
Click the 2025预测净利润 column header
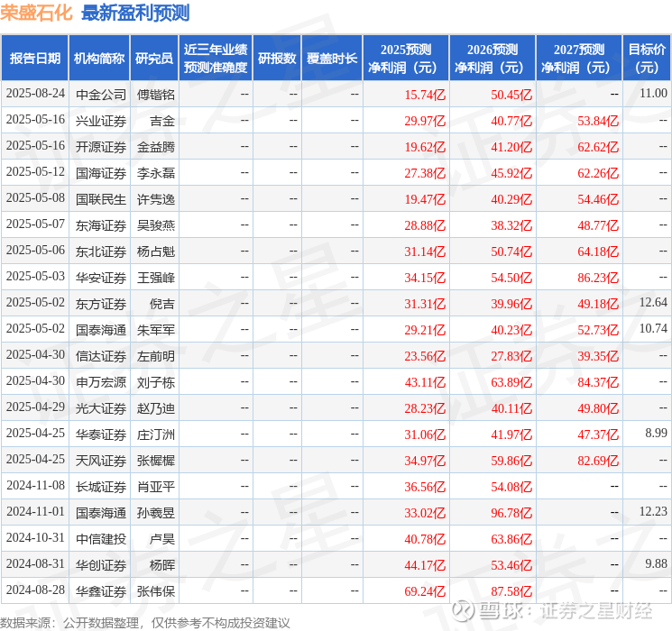point(406,59)
